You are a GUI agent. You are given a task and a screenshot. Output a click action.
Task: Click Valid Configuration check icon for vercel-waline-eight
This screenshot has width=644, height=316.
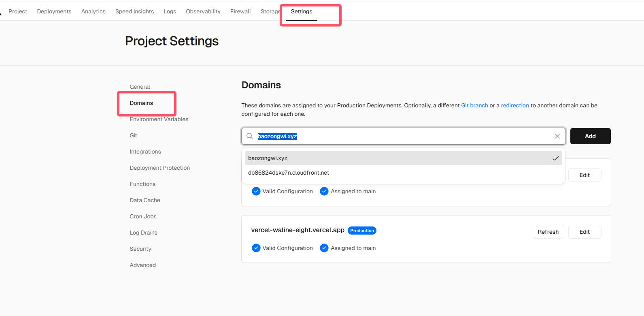[256, 248]
